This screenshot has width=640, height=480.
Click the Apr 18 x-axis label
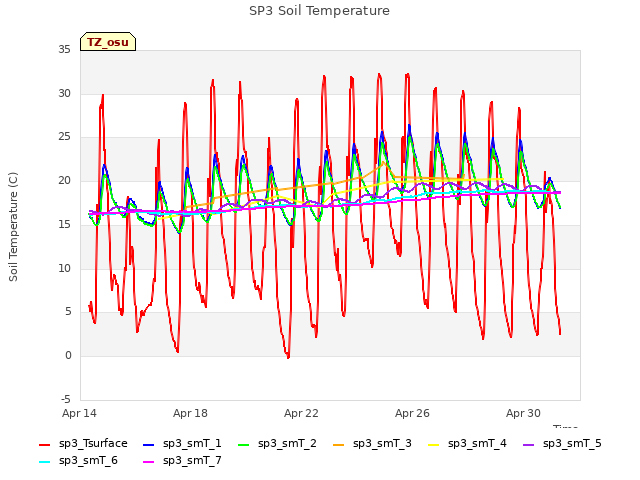click(190, 413)
